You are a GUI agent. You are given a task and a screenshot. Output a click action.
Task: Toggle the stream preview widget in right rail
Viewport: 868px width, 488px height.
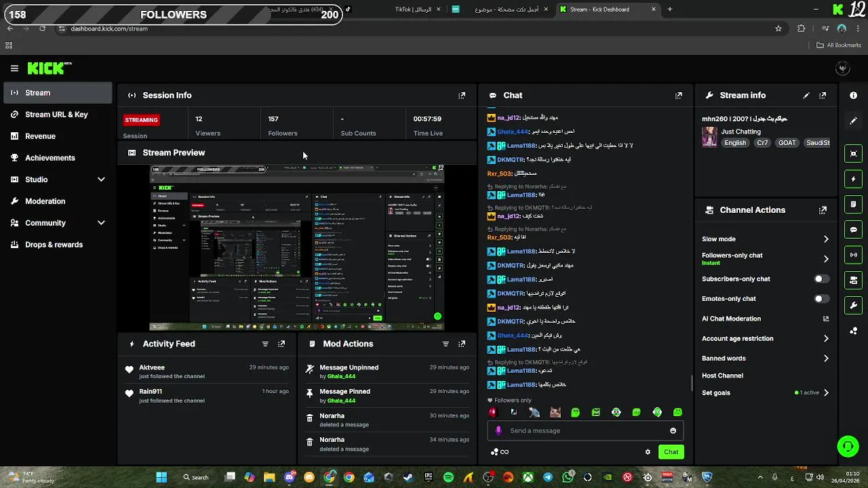click(x=853, y=154)
